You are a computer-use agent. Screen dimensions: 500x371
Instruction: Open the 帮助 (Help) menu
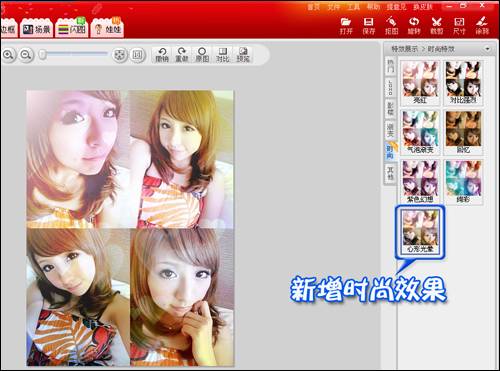pyautogui.click(x=373, y=7)
